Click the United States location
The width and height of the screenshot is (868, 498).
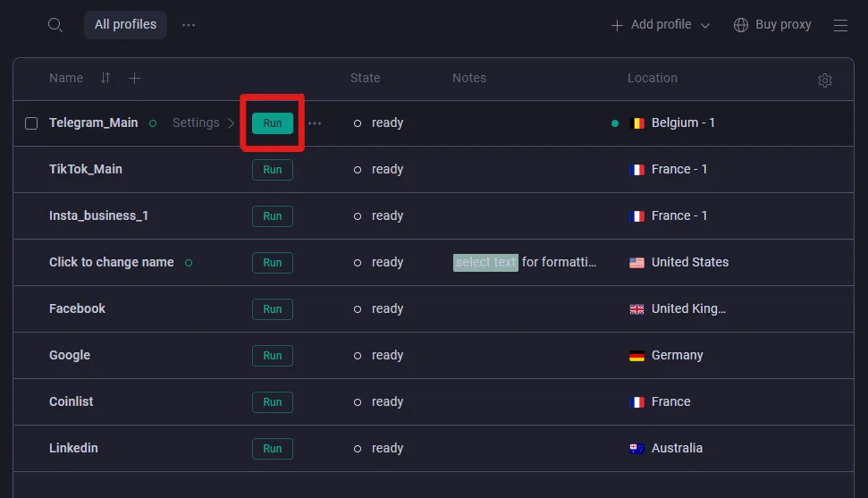(690, 262)
